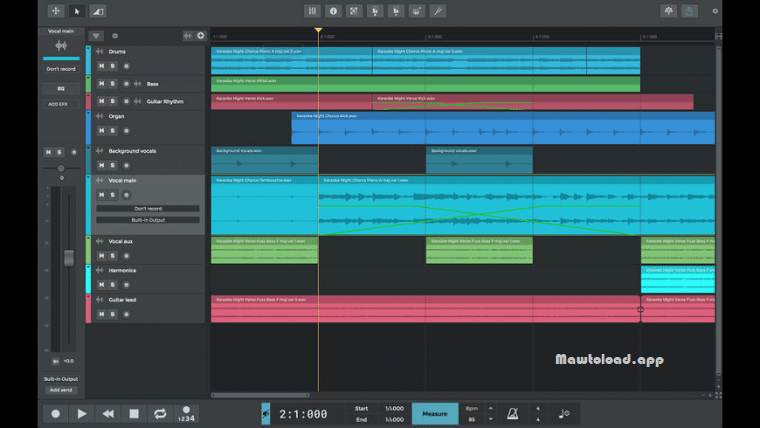Click the playhead marker on the ruler
This screenshot has width=760, height=428.
[318, 31]
